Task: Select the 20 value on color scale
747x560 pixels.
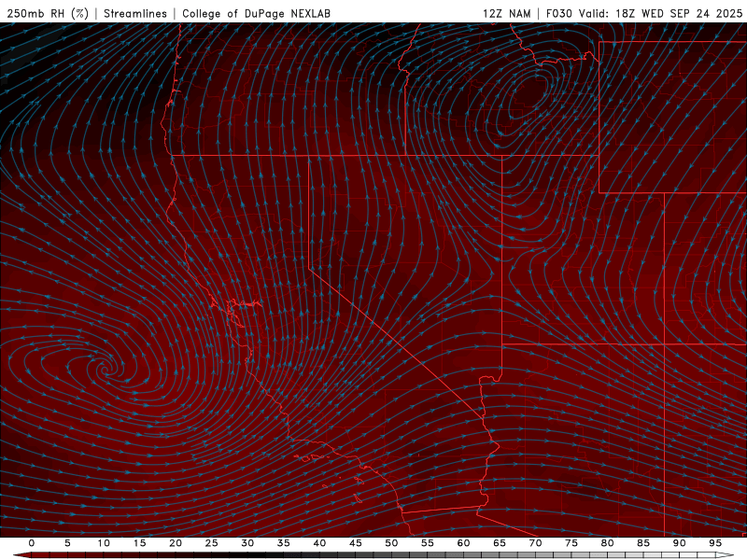Action: point(176,543)
